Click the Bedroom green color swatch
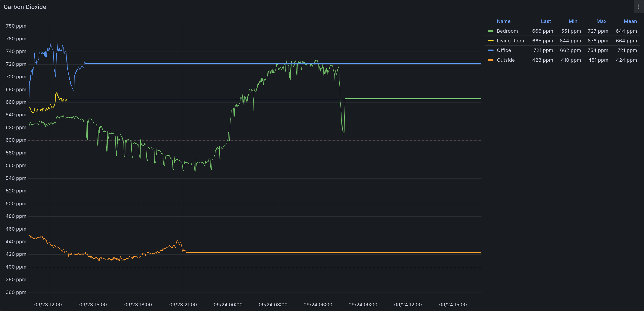The width and height of the screenshot is (644, 311). [491, 31]
